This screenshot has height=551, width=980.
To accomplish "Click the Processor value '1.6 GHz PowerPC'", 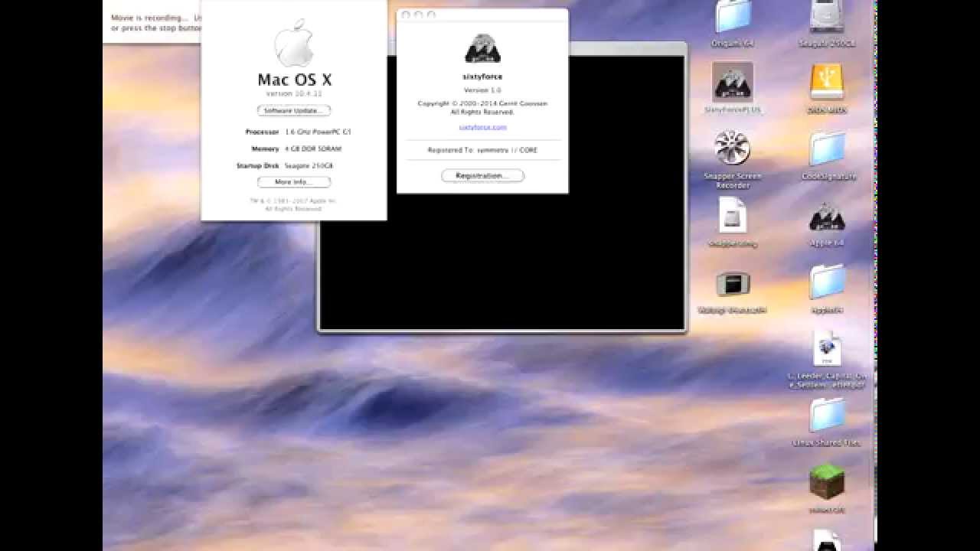I will (318, 132).
